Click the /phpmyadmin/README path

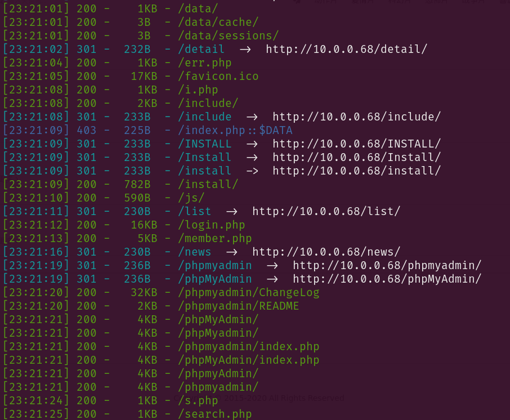(239, 306)
